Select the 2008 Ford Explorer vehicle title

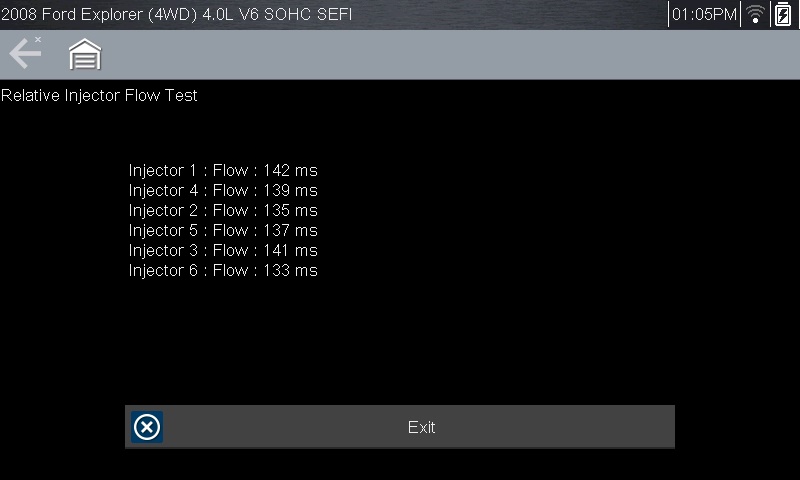[x=176, y=15]
